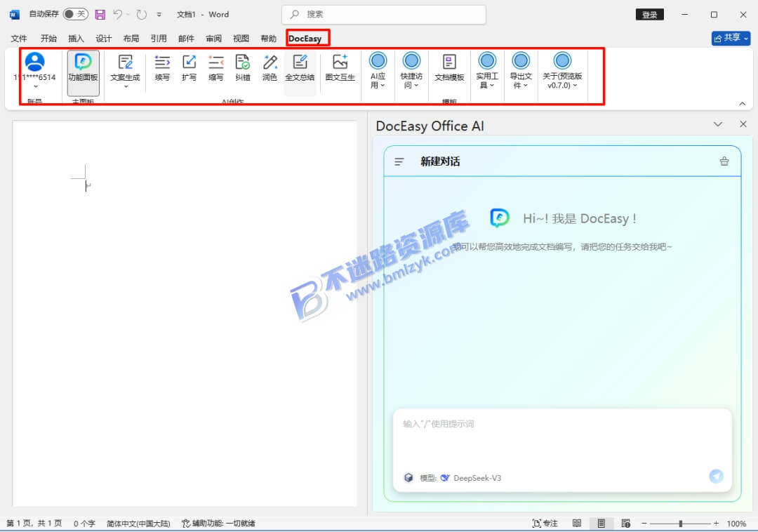Toggle the 自动保存 switch
The width and height of the screenshot is (758, 532).
point(75,14)
